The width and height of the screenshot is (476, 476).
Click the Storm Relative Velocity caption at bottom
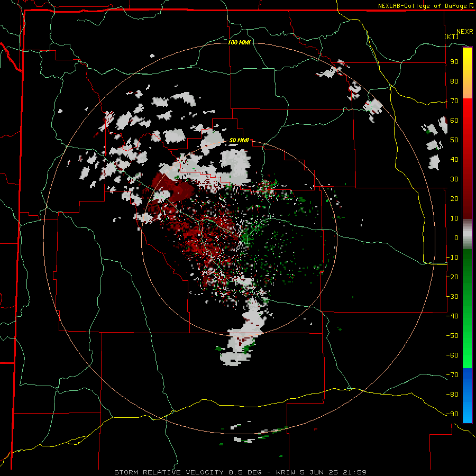pos(240,472)
